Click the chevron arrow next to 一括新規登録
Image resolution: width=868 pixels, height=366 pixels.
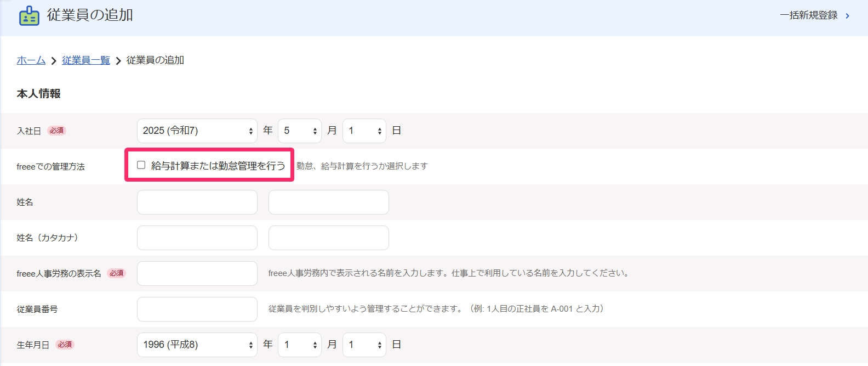coord(847,16)
